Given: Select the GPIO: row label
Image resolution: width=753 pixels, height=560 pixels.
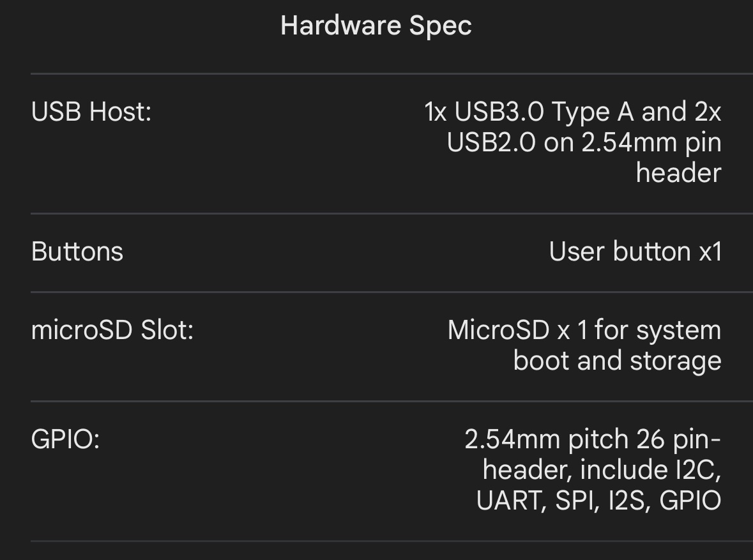Looking at the screenshot, I should coord(65,439).
